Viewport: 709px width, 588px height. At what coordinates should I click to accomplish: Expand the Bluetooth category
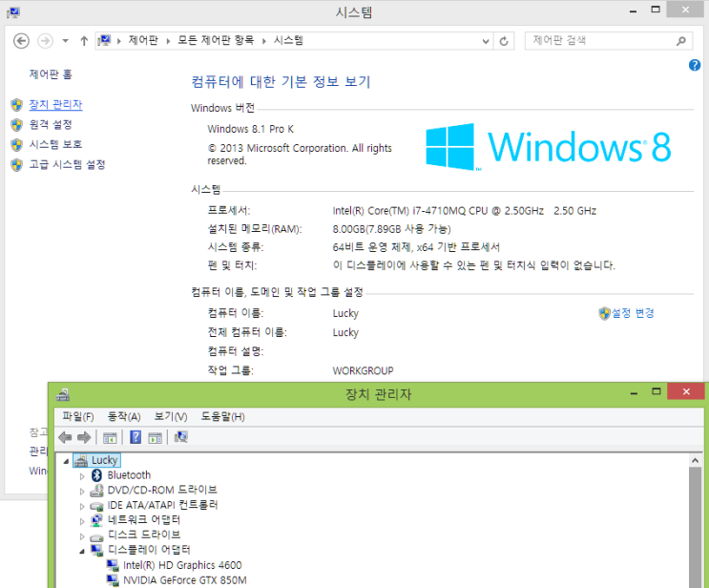[x=82, y=476]
